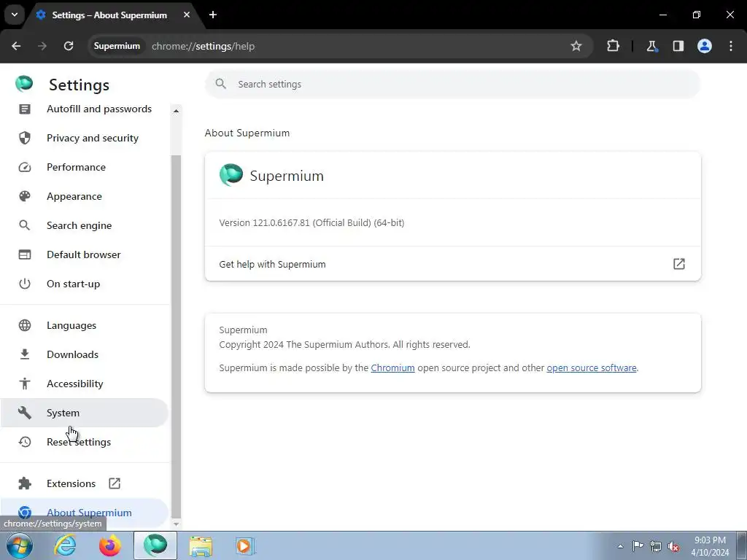The image size is (747, 560).
Task: Click the sidebar scrollbar up arrow
Action: click(176, 111)
